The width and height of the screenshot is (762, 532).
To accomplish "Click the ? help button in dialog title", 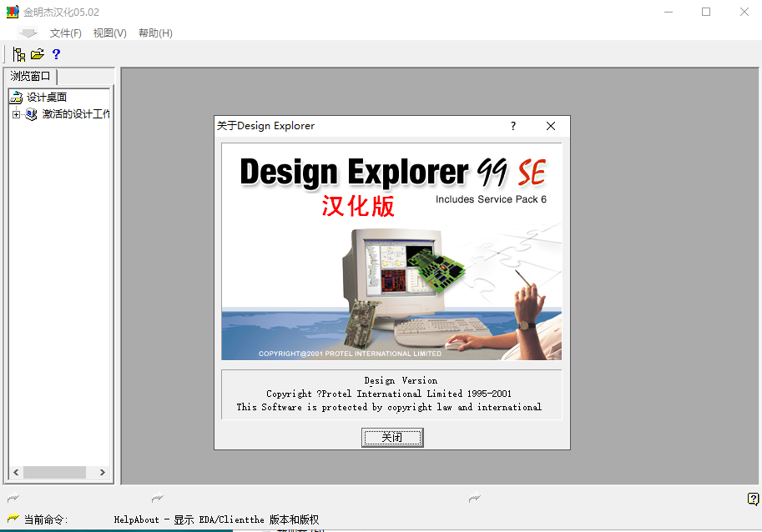I will [x=513, y=126].
